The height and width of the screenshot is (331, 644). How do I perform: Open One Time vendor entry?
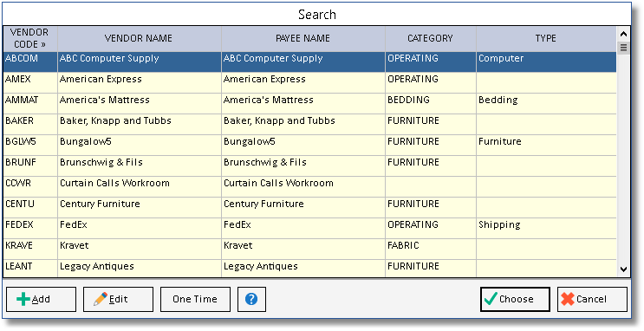coord(195,299)
